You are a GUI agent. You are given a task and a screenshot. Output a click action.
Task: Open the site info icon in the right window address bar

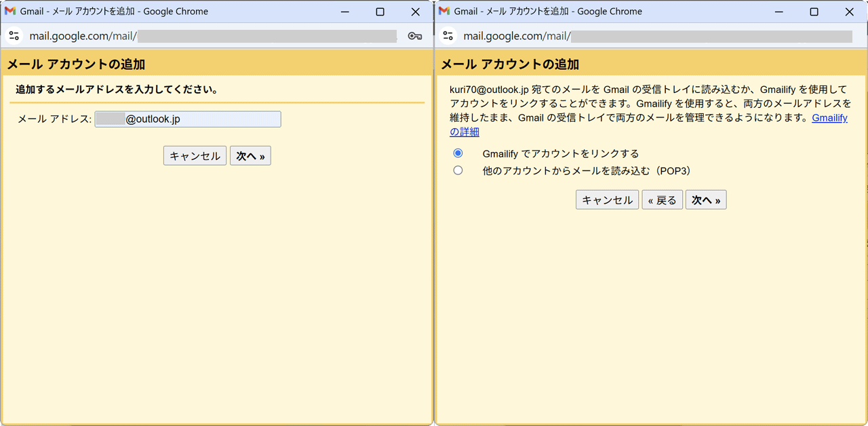[448, 36]
